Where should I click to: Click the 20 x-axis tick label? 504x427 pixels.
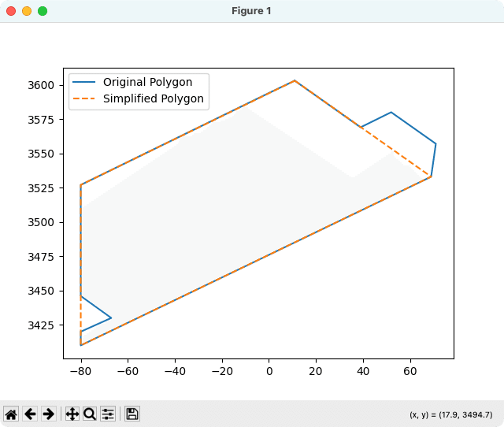click(316, 371)
